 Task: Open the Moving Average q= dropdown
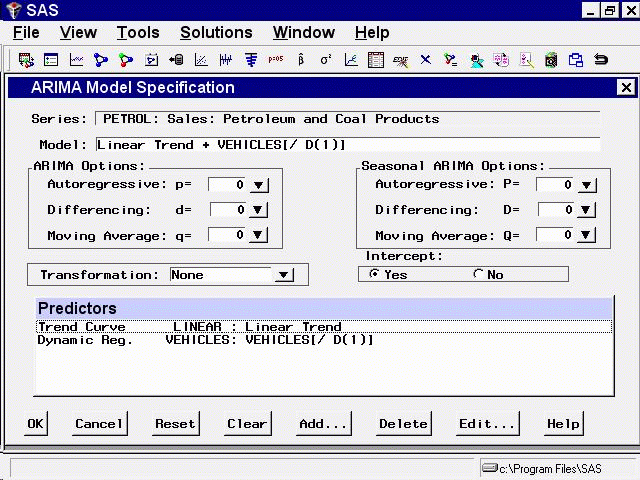pyautogui.click(x=258, y=235)
